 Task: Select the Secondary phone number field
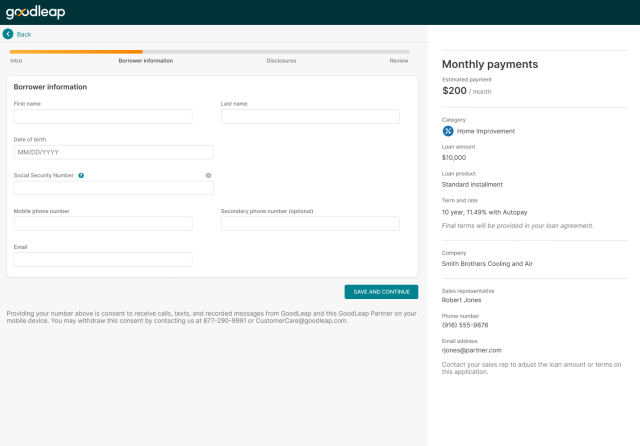[x=310, y=224]
